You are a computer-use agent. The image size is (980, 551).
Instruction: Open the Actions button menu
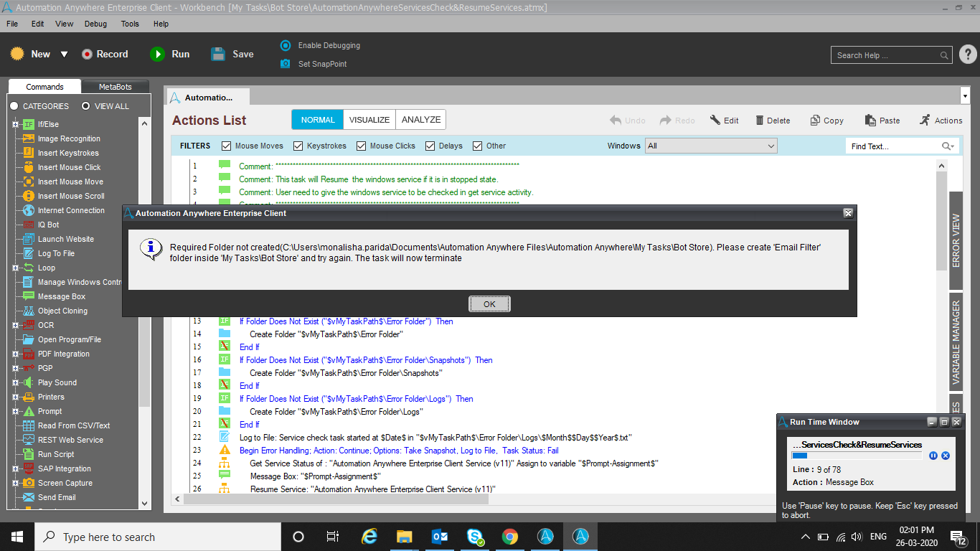[x=941, y=121]
